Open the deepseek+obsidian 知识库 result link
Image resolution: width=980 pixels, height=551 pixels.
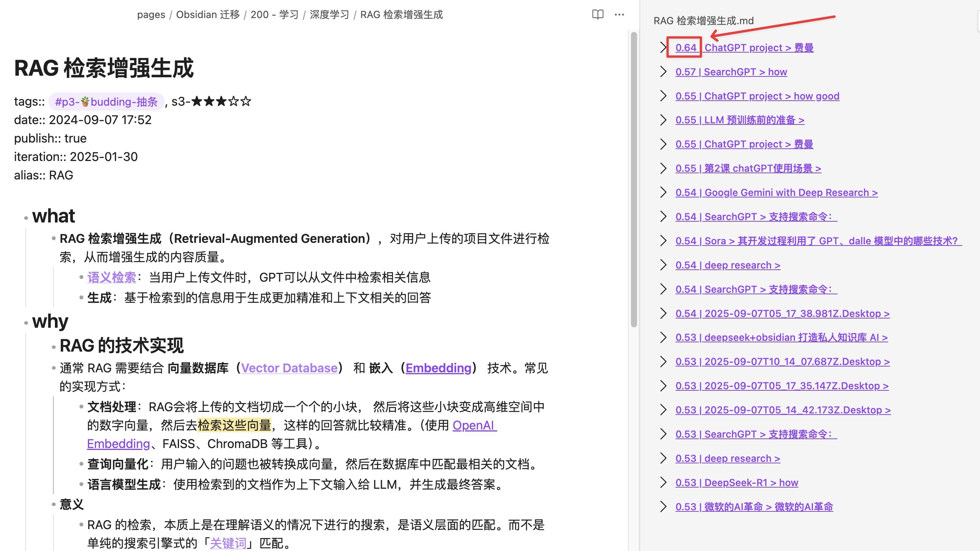pos(781,337)
